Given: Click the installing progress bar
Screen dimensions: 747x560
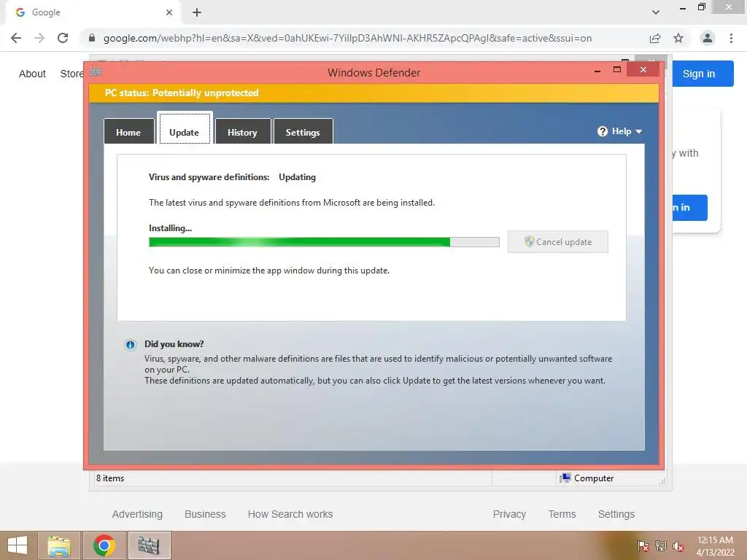Looking at the screenshot, I should [x=324, y=242].
